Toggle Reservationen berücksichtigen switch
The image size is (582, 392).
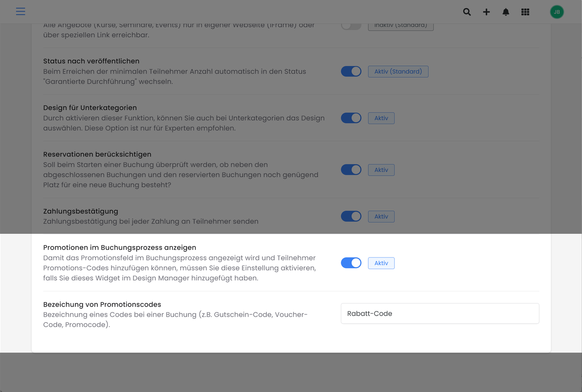(351, 170)
